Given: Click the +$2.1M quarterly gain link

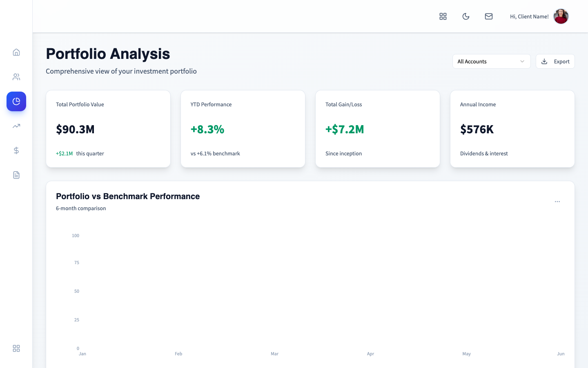Looking at the screenshot, I should pyautogui.click(x=64, y=153).
